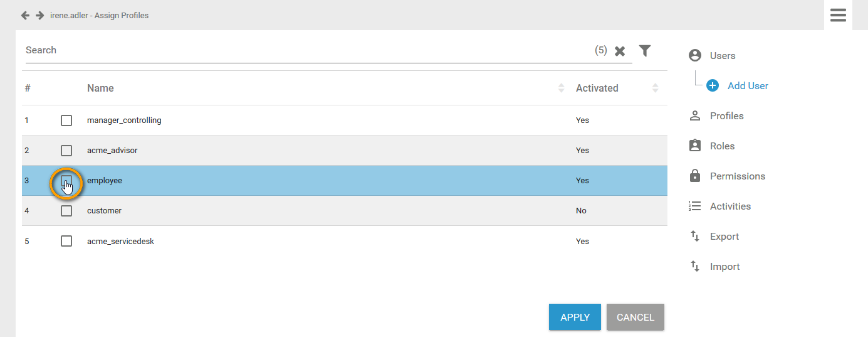
Task: Click the back arrow icon
Action: tap(25, 15)
